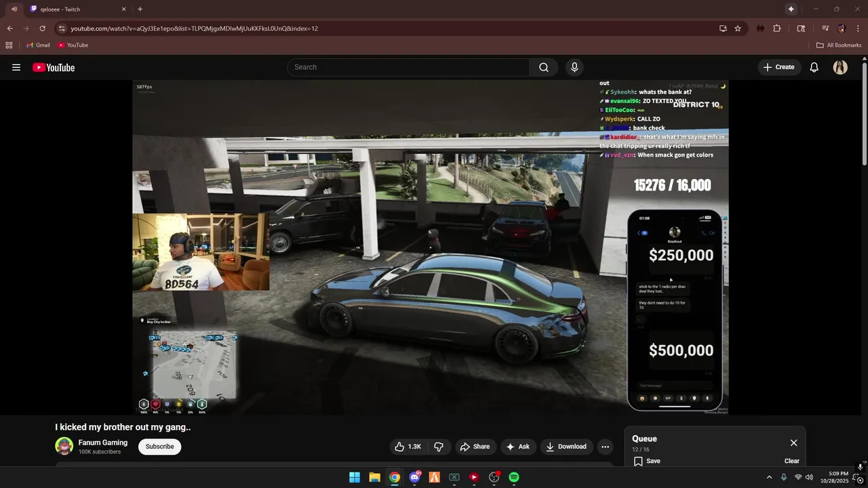Open Discord from the taskbar
868x488 pixels.
(414, 477)
